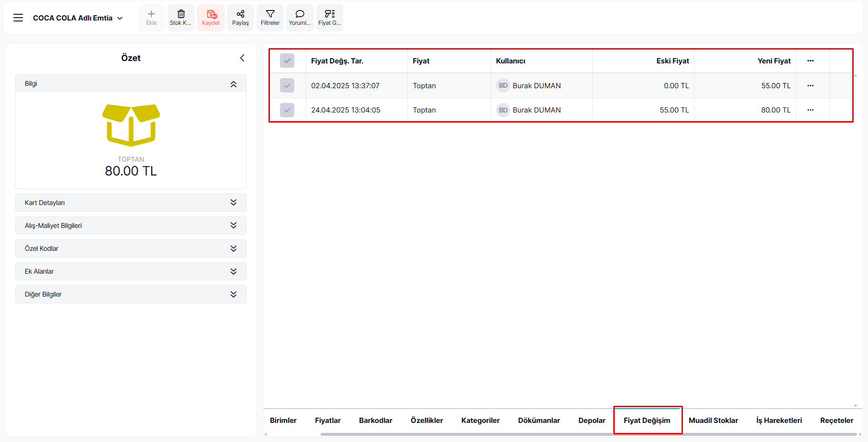Open row options for 80.00 TL entry
The width and height of the screenshot is (868, 442).
pos(810,110)
